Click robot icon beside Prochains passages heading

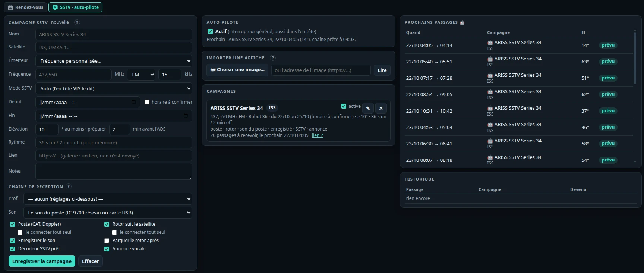click(462, 22)
